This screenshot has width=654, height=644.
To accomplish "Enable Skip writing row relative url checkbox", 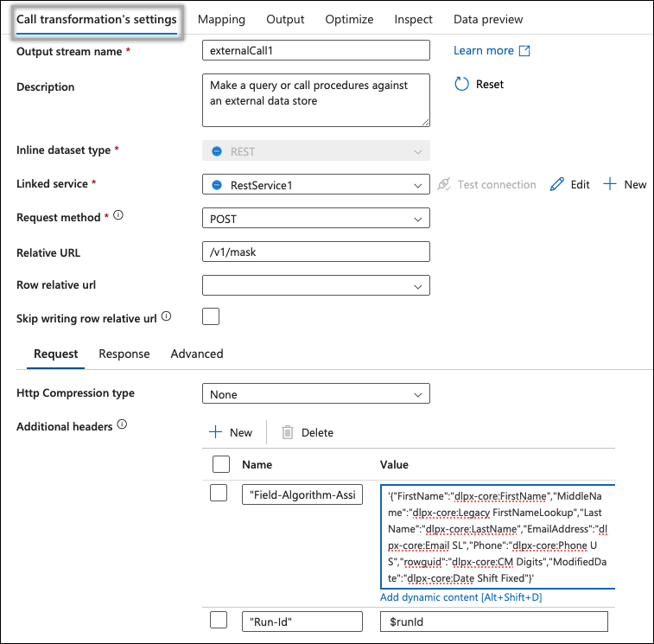I will pyautogui.click(x=211, y=316).
